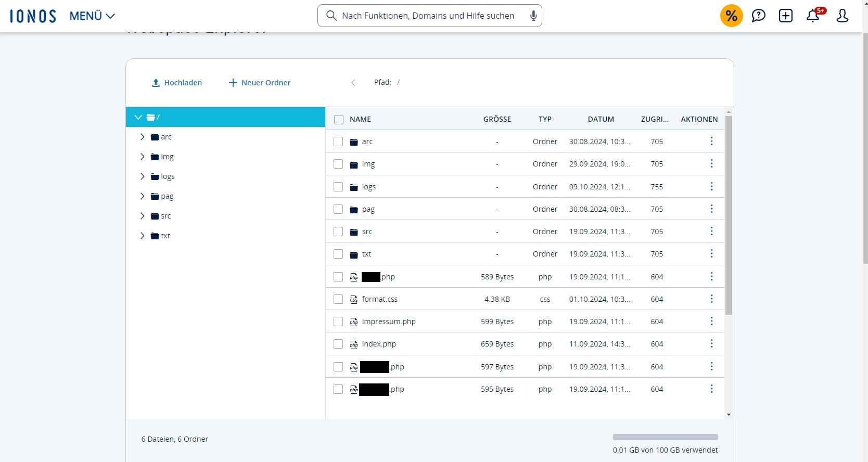Viewport: 868px width, 462px height.
Task: Open actions menu for index.php
Action: (711, 343)
